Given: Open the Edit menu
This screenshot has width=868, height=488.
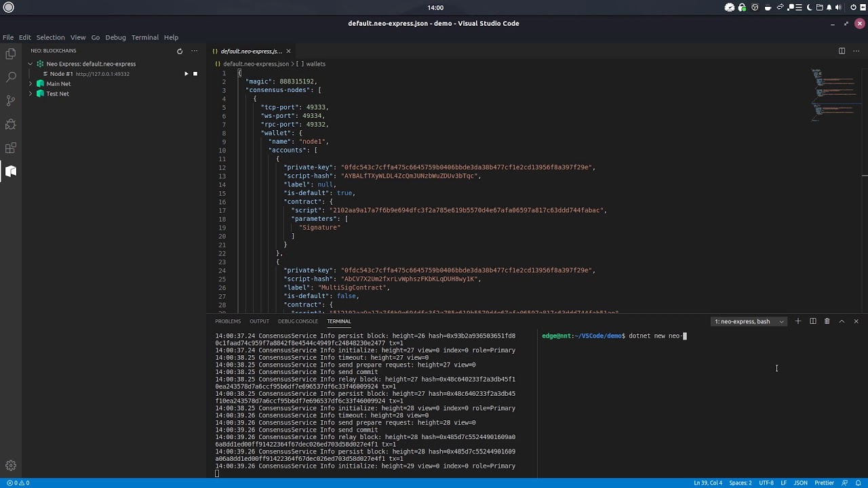Looking at the screenshot, I should 25,37.
